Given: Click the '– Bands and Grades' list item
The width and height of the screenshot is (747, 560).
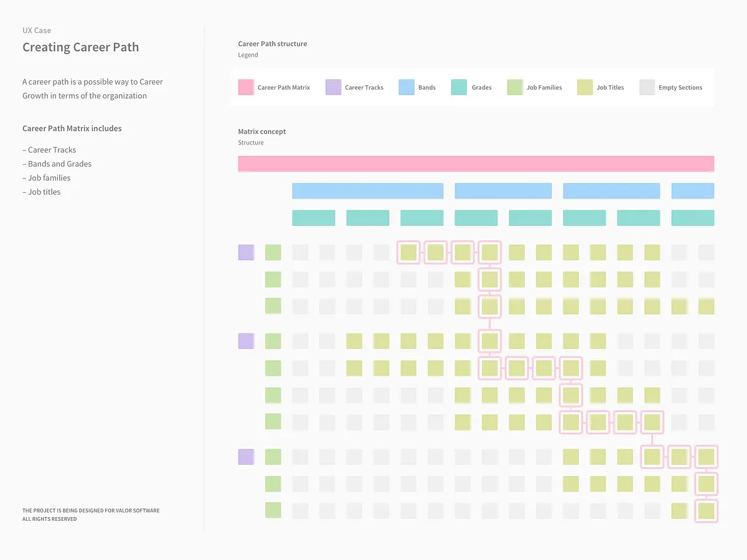Looking at the screenshot, I should pyautogui.click(x=57, y=164).
